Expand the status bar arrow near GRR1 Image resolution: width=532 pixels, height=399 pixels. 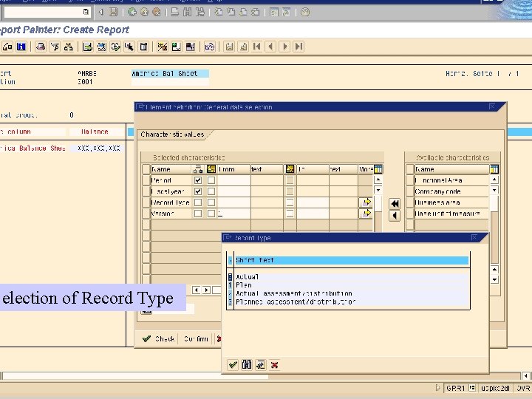click(438, 388)
